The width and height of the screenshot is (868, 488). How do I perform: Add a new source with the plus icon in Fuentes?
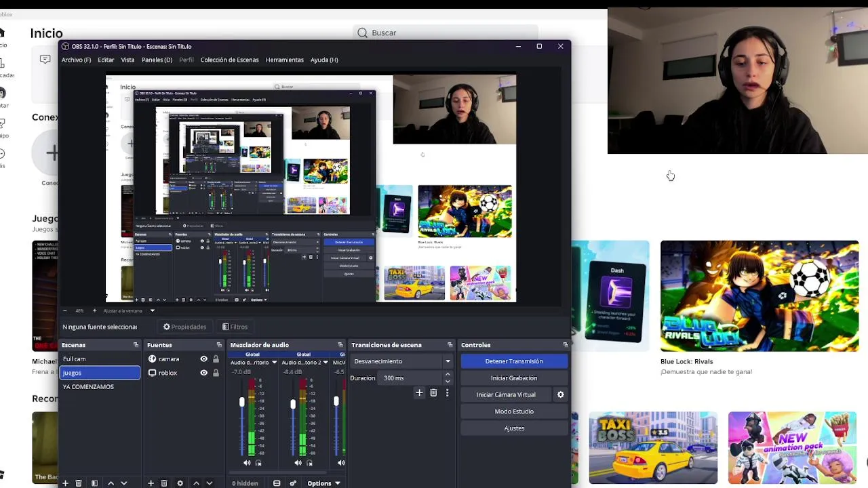(151, 483)
